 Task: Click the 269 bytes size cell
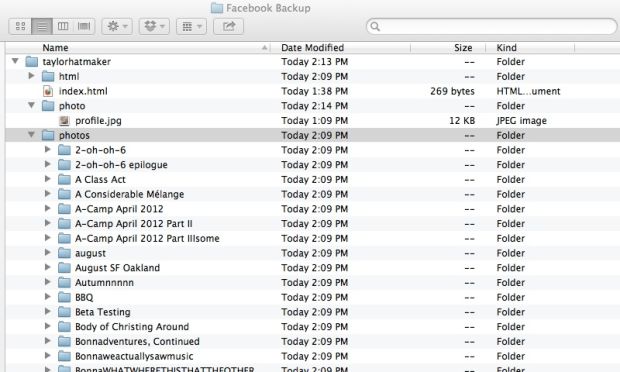(x=452, y=91)
